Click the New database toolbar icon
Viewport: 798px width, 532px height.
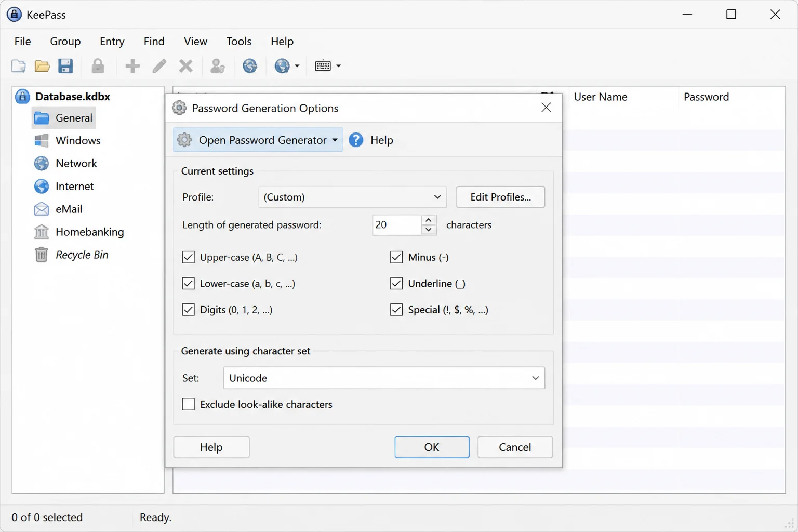[19, 66]
